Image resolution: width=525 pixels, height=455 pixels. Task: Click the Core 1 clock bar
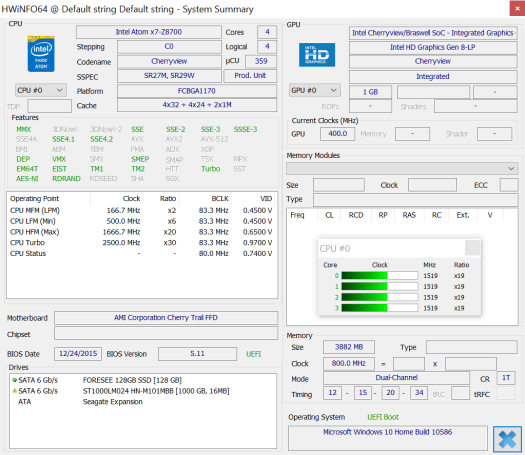380,286
